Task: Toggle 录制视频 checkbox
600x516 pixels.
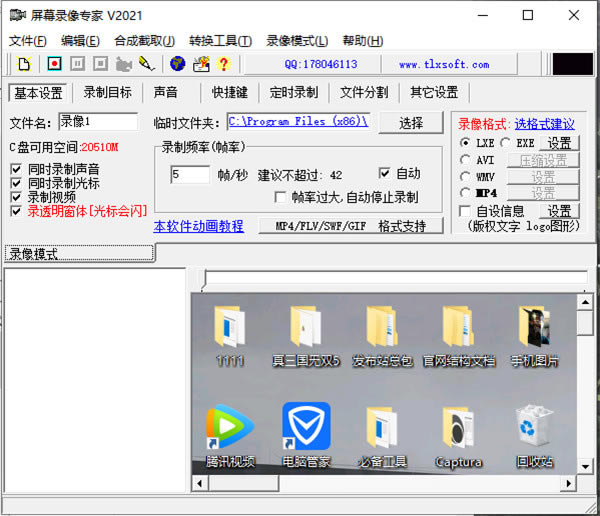Action: [x=16, y=197]
